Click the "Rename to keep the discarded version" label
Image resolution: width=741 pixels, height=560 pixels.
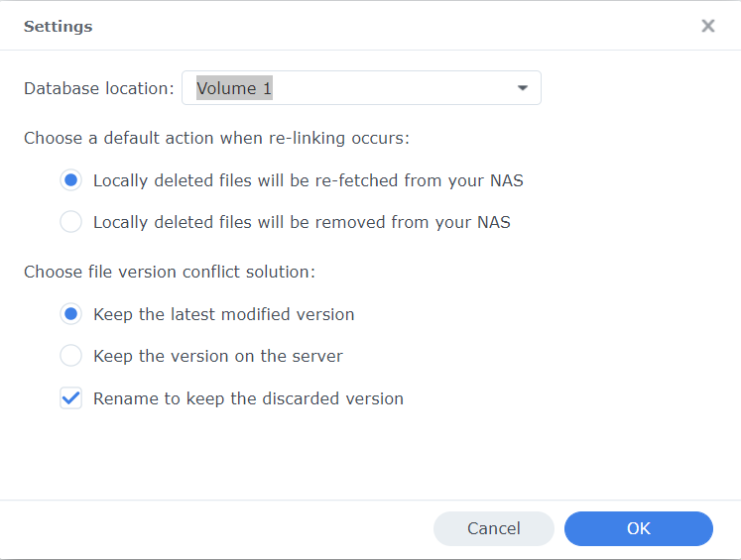(x=248, y=398)
